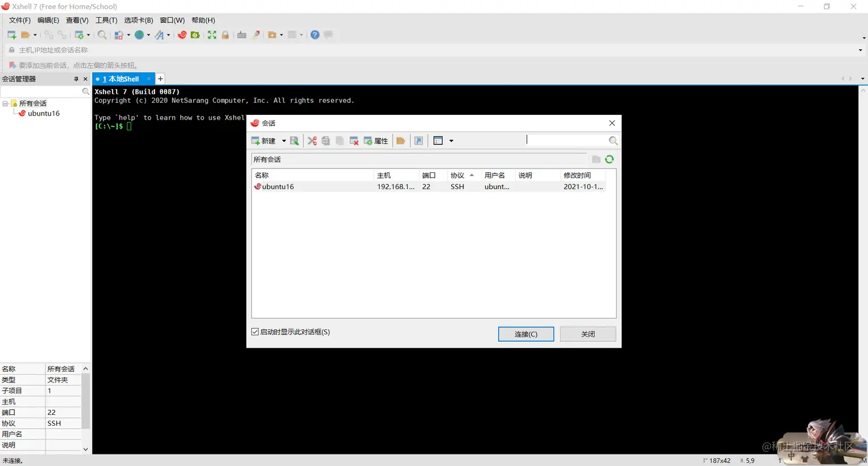Screen dimensions: 868x466
Task: Click the new session toolbar icon
Action: click(11, 35)
